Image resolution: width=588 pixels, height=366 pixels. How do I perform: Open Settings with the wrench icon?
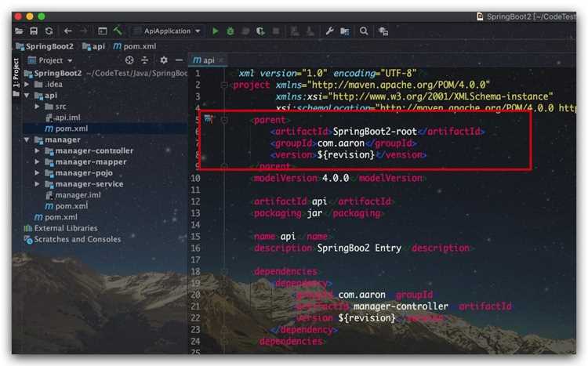(x=329, y=31)
